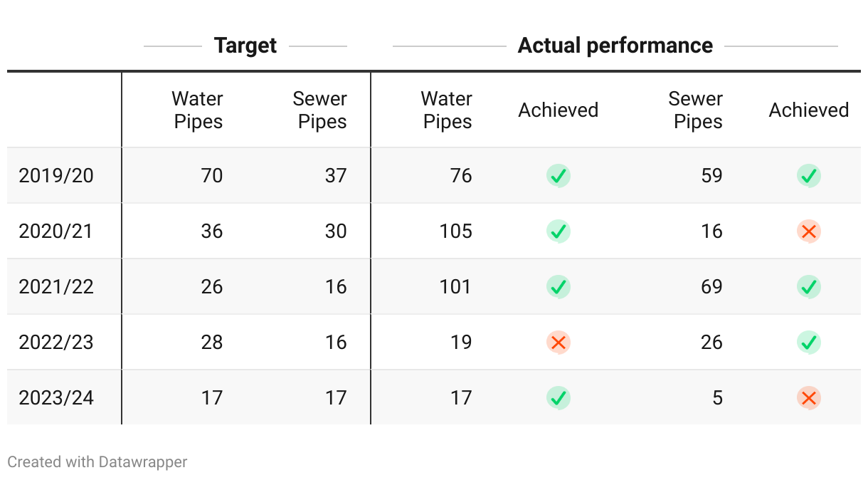This screenshot has height=480, width=868.
Task: Click the Target Sewer Pipes column header
Action: [x=321, y=110]
